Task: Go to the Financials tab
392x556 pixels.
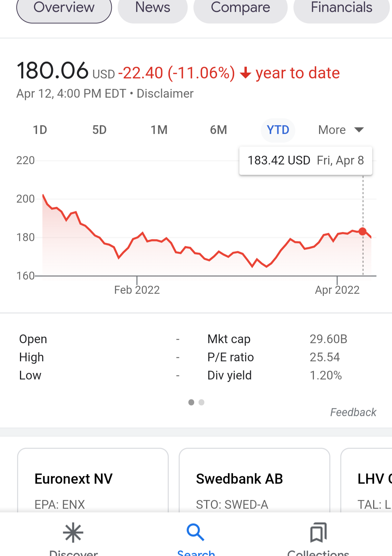Action: [342, 8]
